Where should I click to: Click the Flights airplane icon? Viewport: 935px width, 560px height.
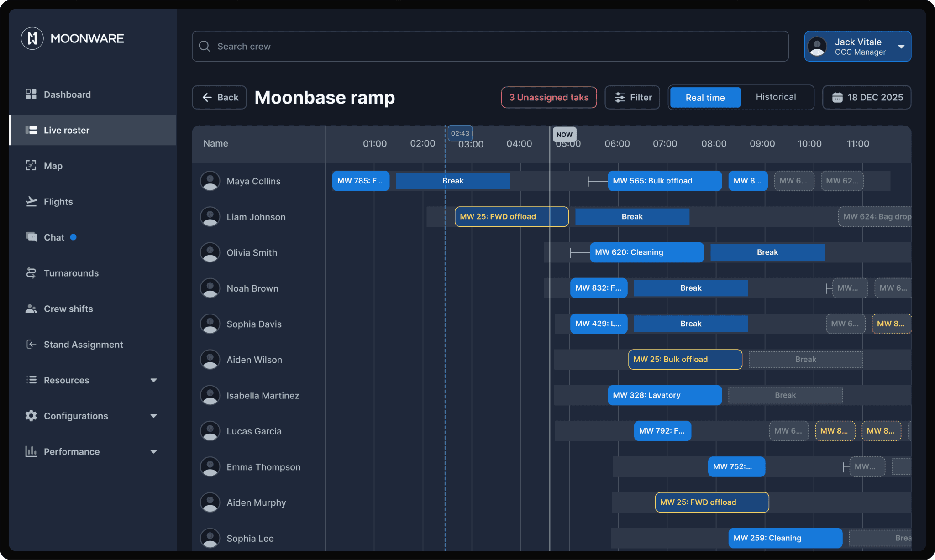(31, 201)
